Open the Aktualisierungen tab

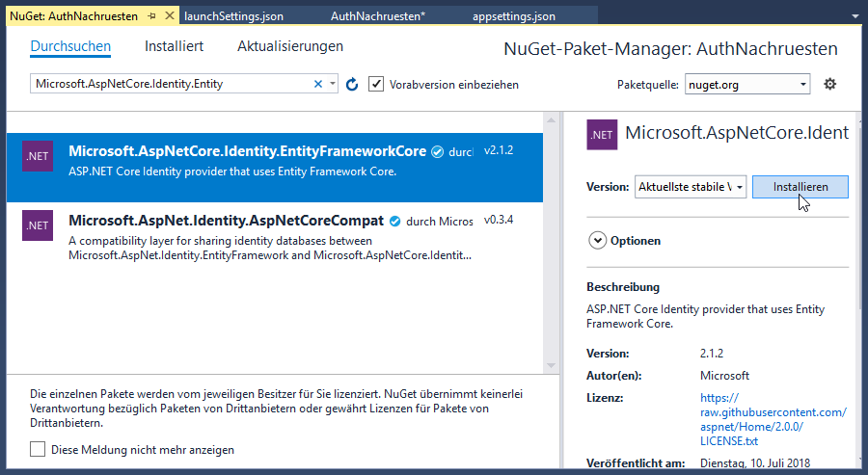[x=290, y=46]
